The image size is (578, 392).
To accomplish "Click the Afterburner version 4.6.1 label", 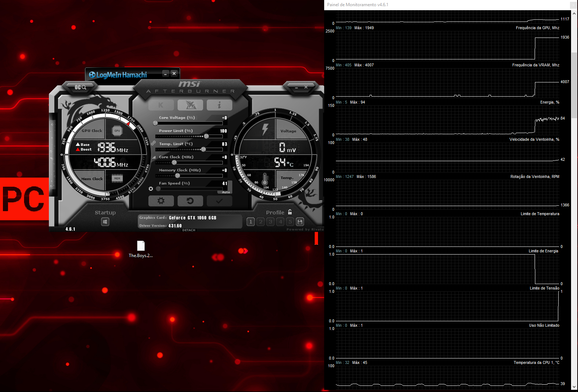I will pos(70,229).
